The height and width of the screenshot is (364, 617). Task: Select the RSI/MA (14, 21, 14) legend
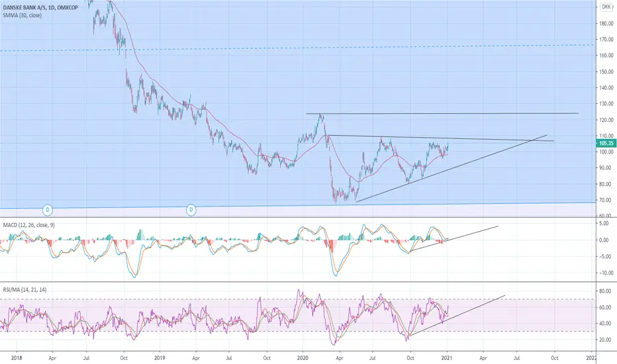coord(24,290)
